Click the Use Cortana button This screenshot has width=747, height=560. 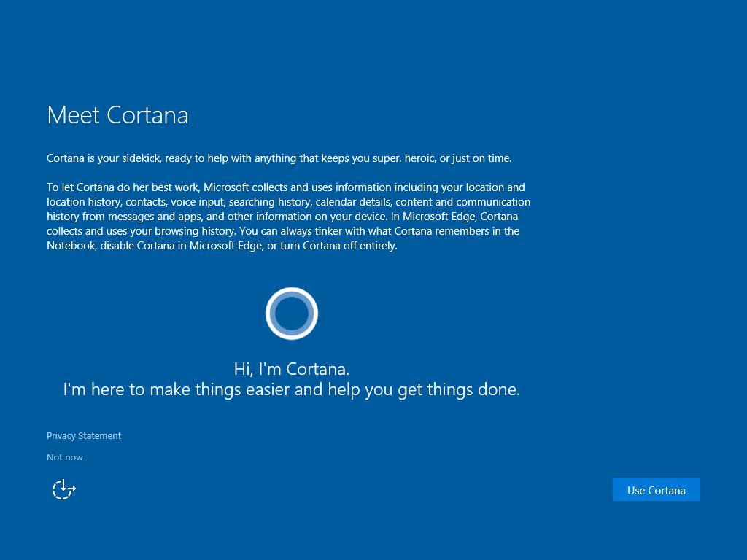coord(656,489)
